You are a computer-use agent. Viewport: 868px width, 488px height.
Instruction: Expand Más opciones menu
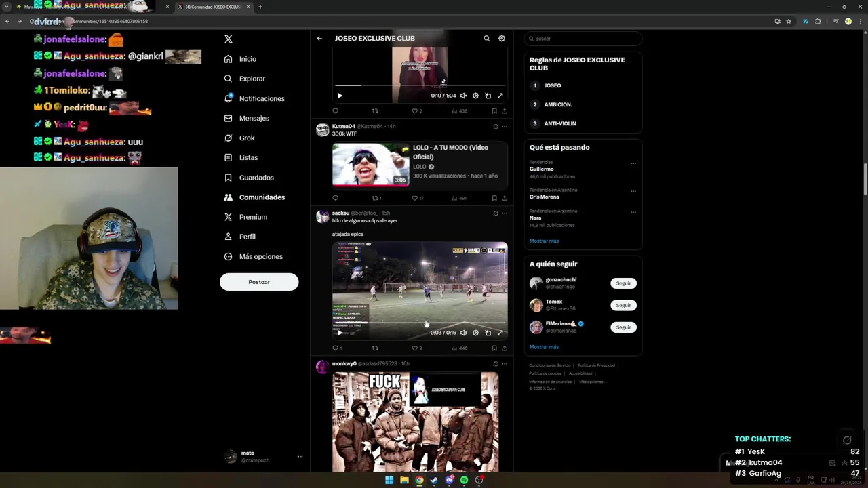tap(253, 256)
